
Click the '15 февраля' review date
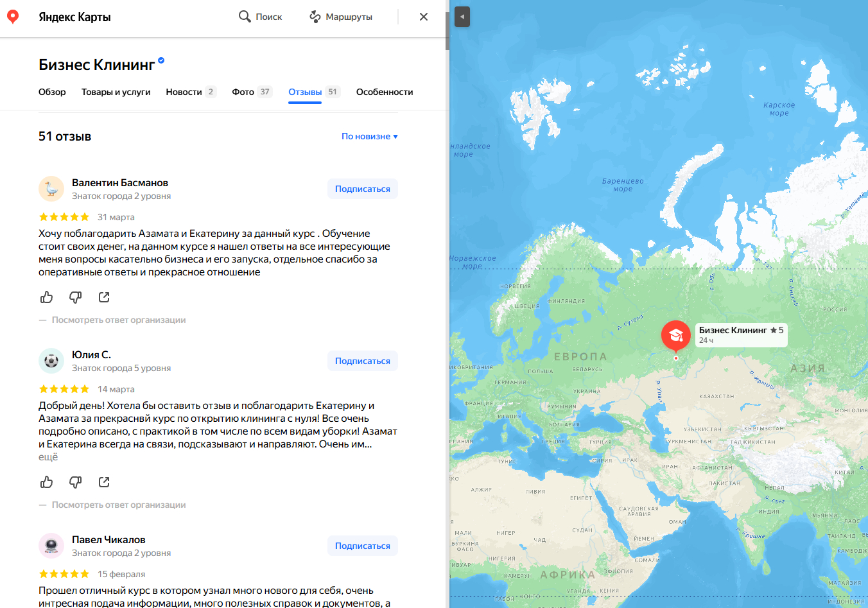point(121,574)
